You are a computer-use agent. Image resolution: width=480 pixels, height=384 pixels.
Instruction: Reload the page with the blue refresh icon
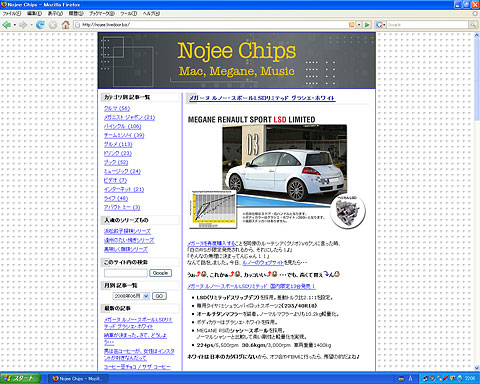(x=40, y=25)
